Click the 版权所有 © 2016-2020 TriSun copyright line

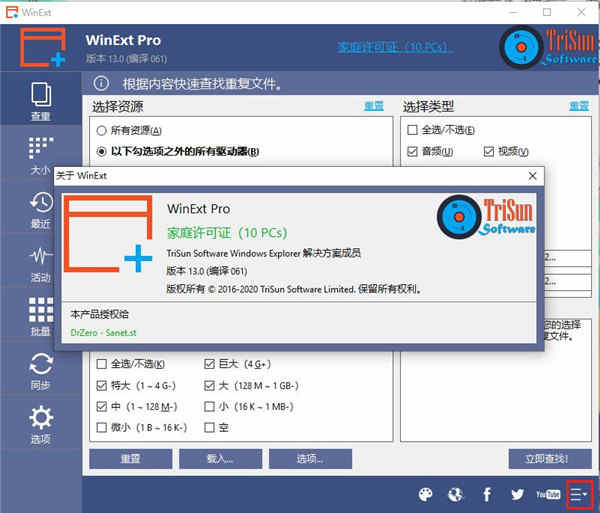pos(294,289)
